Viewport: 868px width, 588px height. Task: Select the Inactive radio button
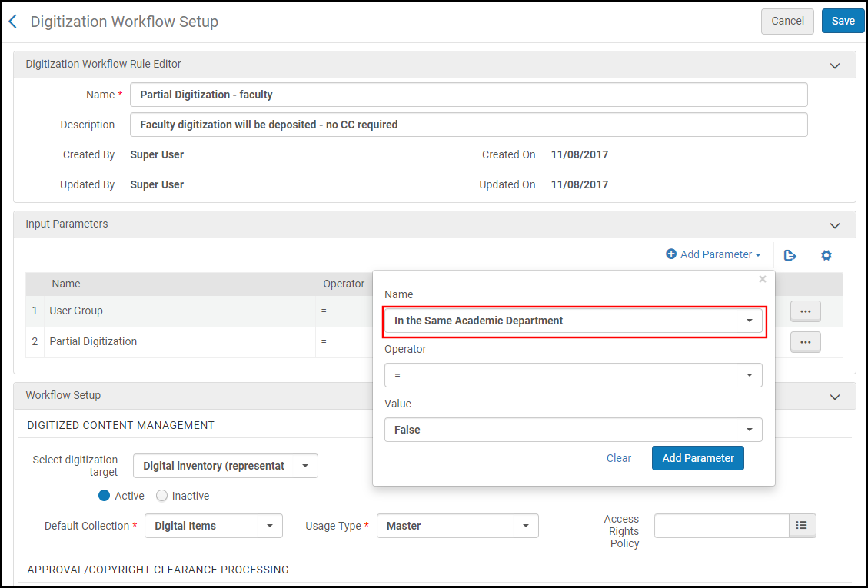(x=161, y=496)
